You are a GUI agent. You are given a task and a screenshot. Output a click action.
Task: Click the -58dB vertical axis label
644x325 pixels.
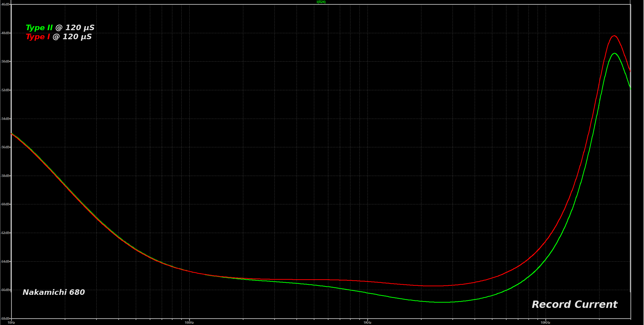pos(5,176)
